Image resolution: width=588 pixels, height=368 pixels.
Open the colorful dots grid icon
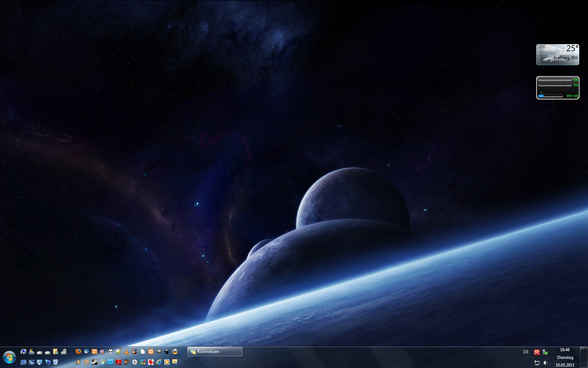[x=143, y=362]
